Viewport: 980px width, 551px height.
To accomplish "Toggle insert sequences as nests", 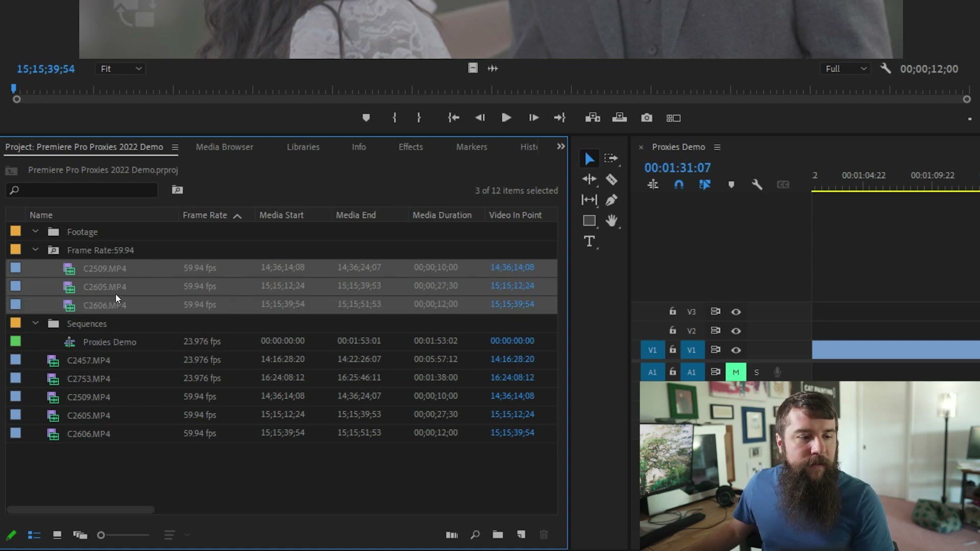I will click(x=653, y=185).
